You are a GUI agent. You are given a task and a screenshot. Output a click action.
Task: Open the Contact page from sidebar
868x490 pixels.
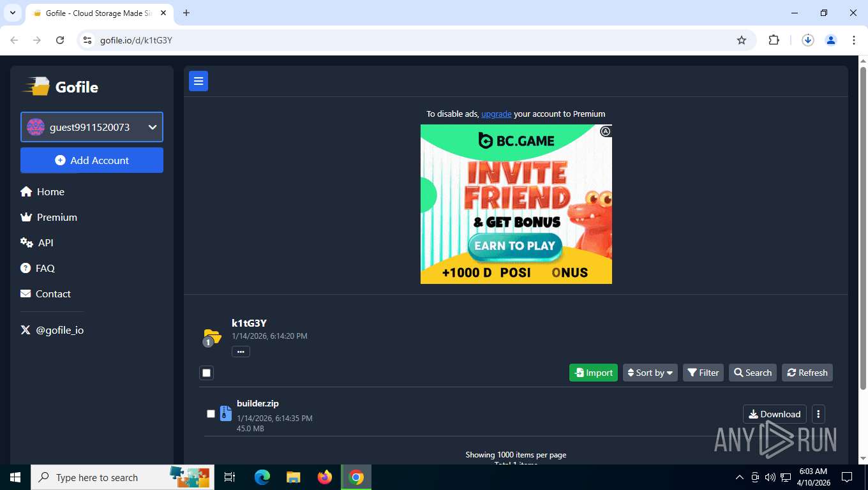coord(45,293)
